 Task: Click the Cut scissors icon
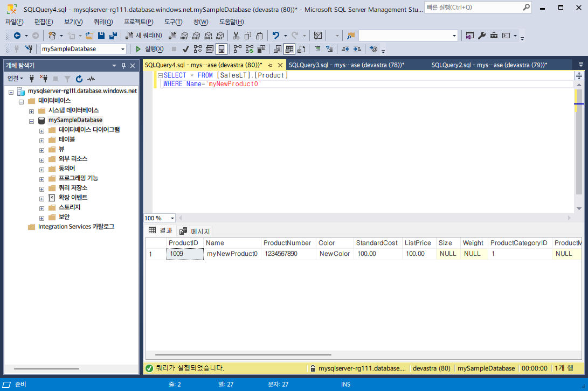(x=236, y=36)
